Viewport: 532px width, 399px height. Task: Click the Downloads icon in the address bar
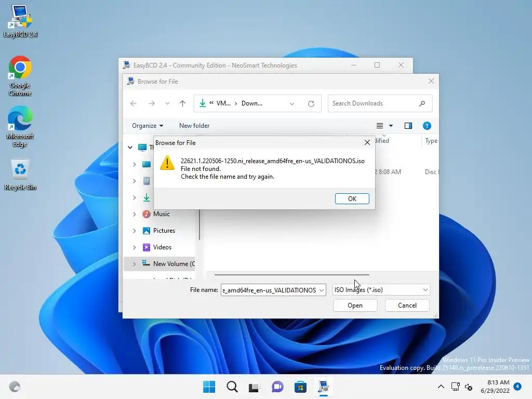[x=203, y=103]
